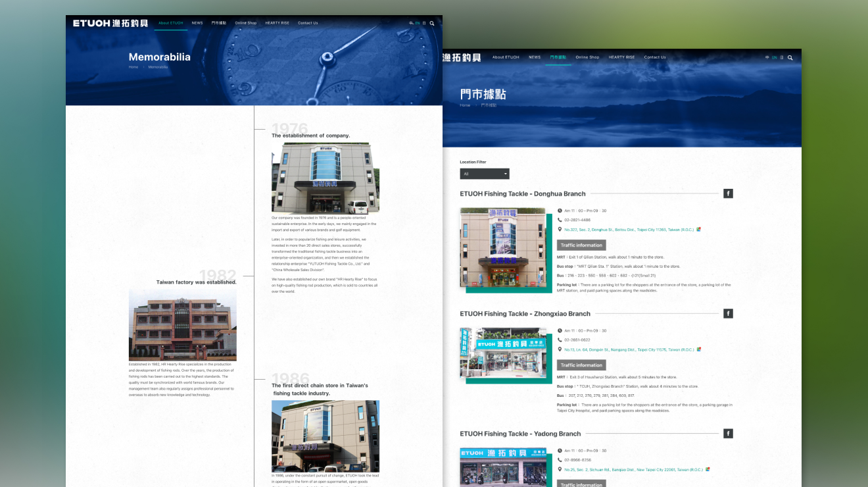Click Home breadcrumb on Memorabilia page

point(133,67)
